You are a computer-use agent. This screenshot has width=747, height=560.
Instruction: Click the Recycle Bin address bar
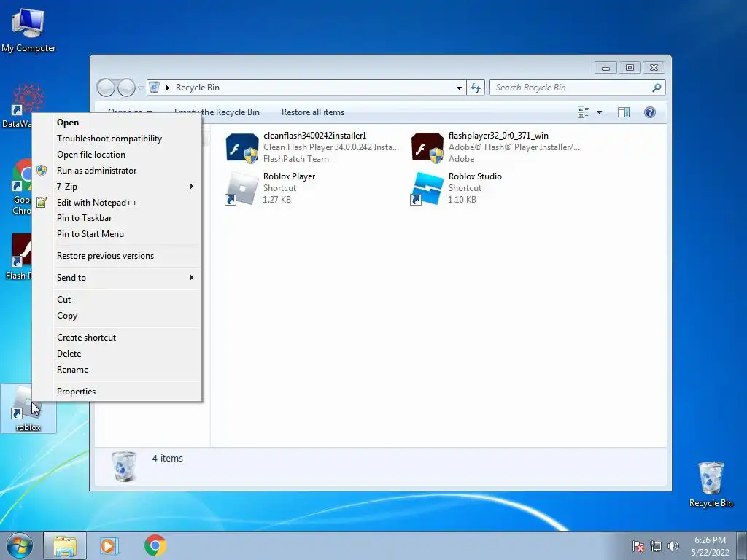point(306,87)
